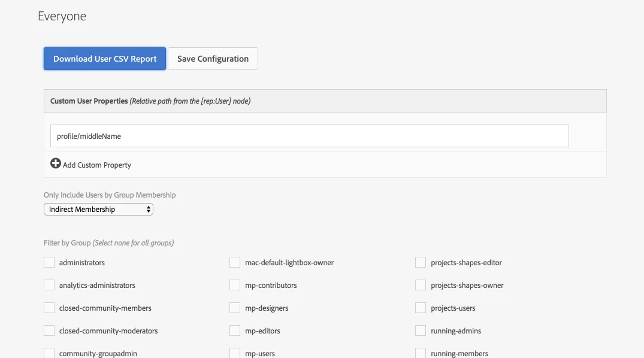Viewport: 644px width, 358px height.
Task: Open the Indirect Membership dropdown
Action: point(99,210)
